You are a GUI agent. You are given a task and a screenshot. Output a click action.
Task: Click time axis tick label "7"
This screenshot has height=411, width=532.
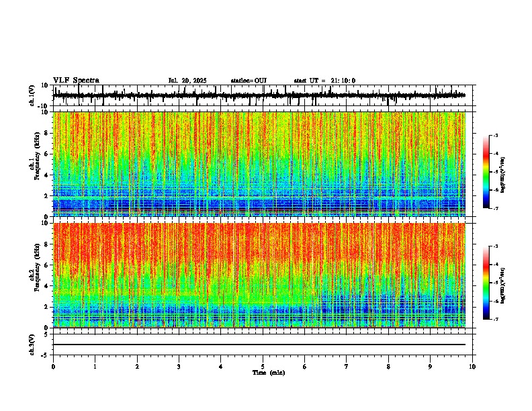pos(347,367)
